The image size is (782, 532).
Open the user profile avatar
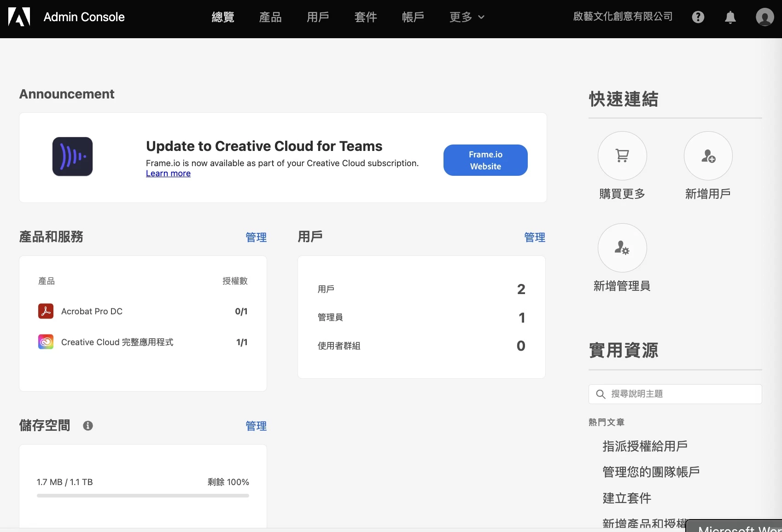pyautogui.click(x=765, y=17)
